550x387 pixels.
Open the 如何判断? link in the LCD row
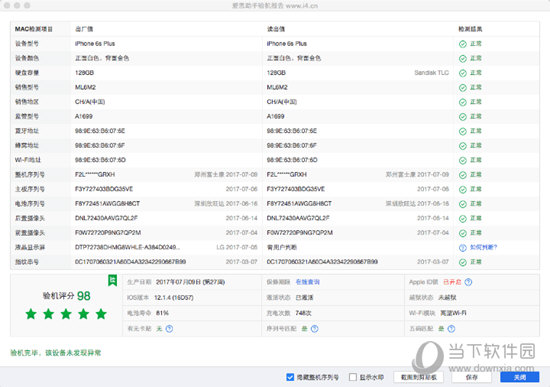click(483, 247)
